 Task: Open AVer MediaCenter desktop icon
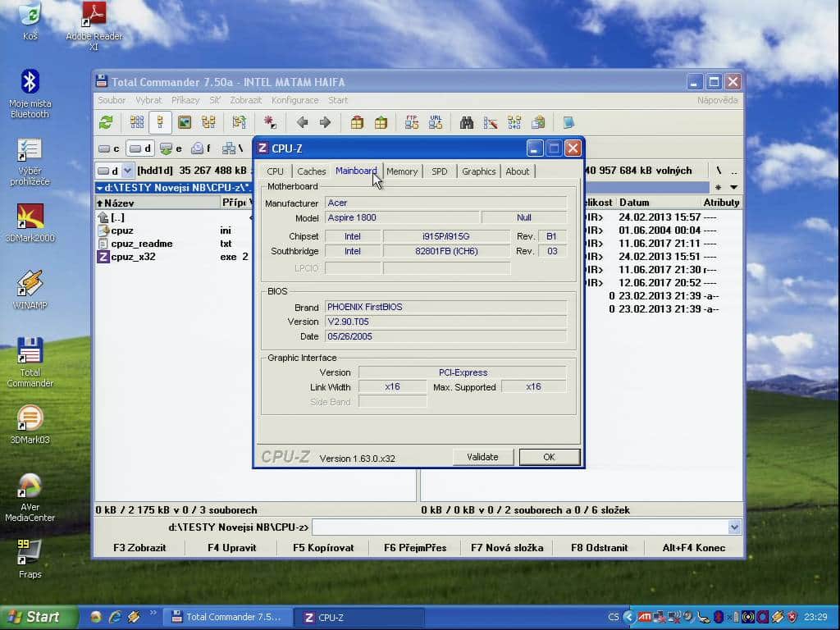coord(30,496)
